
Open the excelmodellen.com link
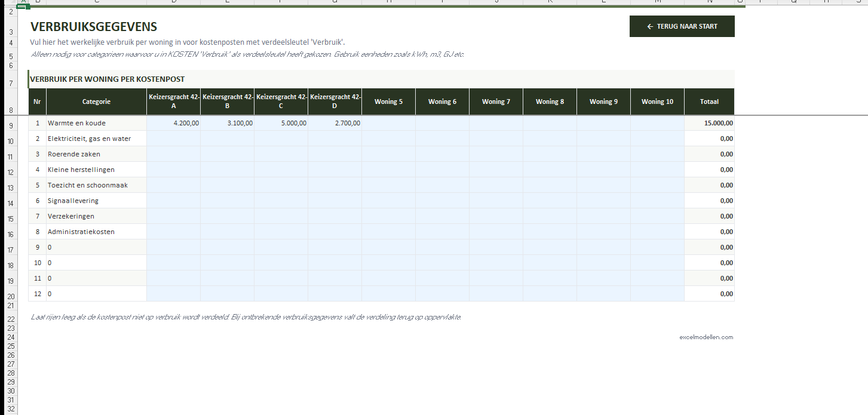706,337
